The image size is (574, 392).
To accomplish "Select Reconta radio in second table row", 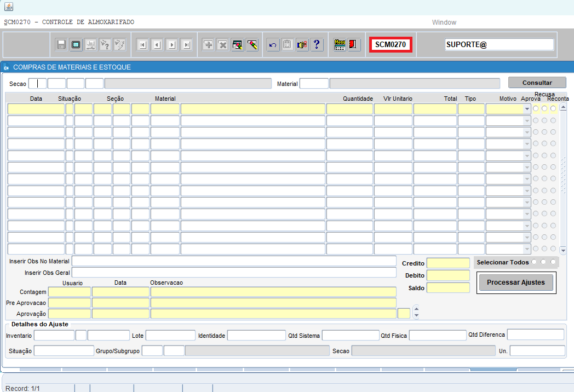I will tap(553, 120).
